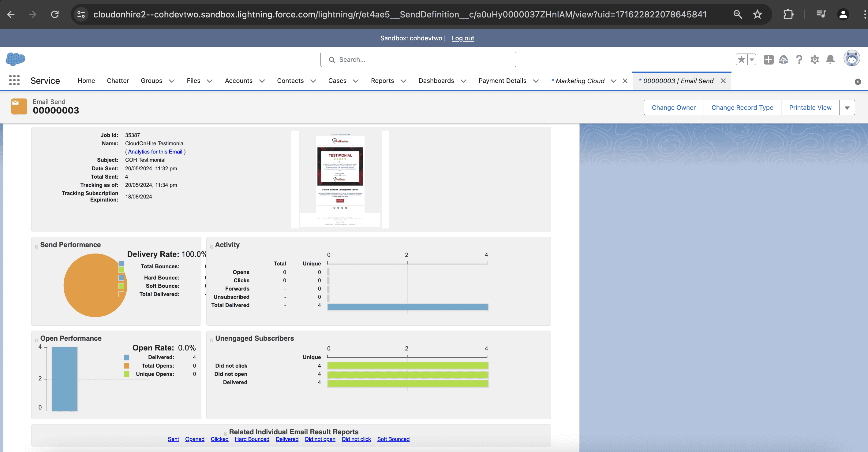The image size is (868, 452).
Task: Open the Global Actions plus icon
Action: click(768, 60)
